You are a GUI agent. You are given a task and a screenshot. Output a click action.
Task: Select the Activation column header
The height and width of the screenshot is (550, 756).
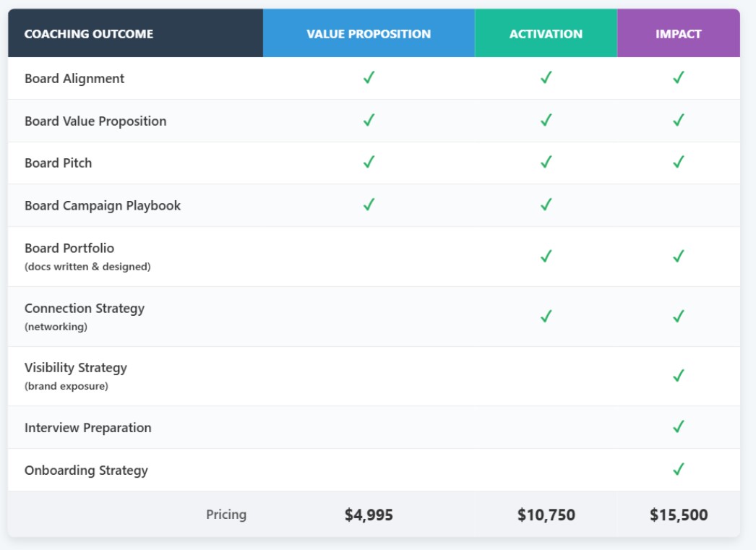(546, 34)
